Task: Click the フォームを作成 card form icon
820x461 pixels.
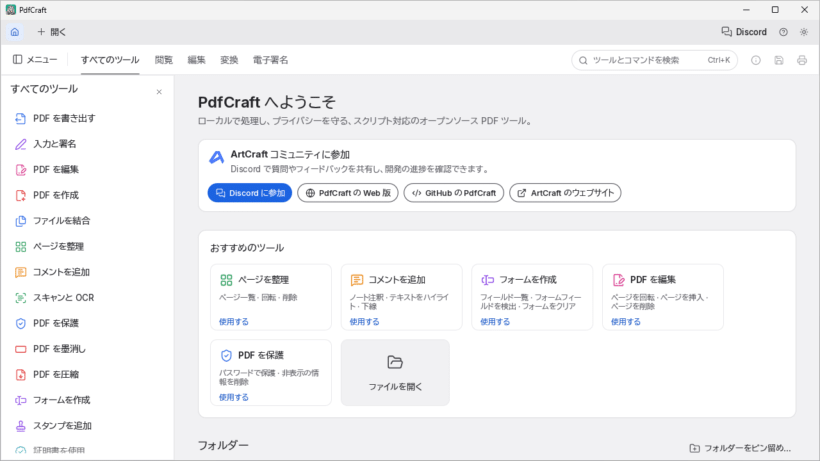Action: pos(487,280)
